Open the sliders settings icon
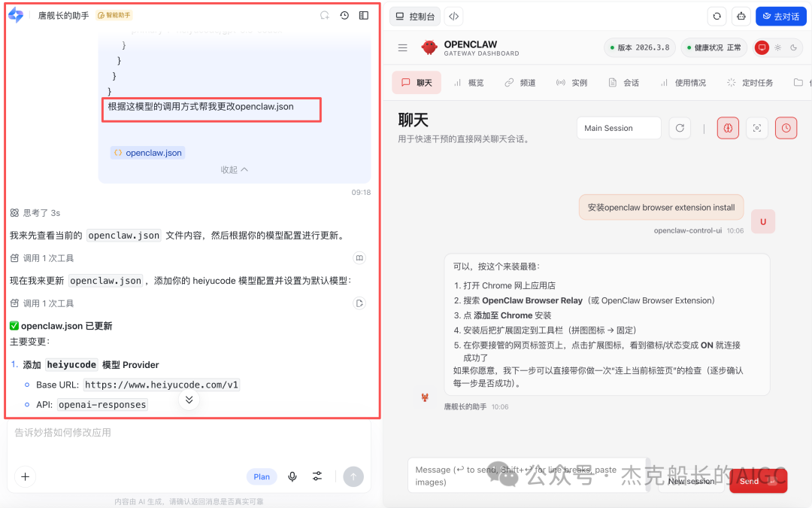 tap(317, 476)
